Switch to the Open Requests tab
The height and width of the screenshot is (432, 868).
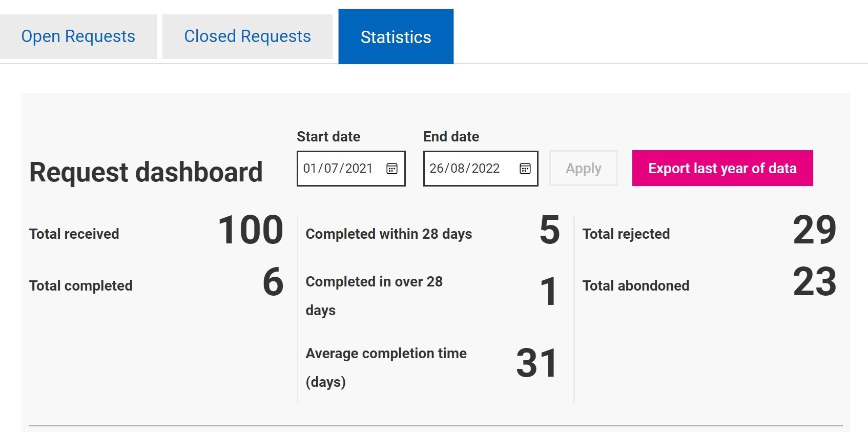78,36
